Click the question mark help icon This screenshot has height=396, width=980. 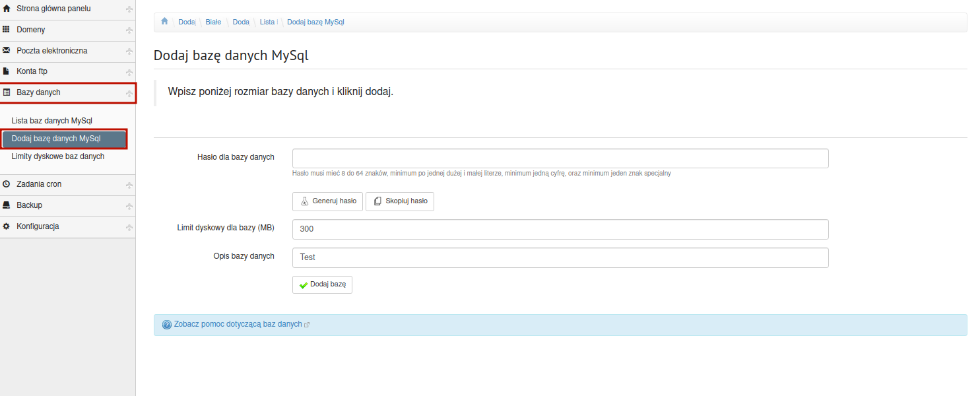coord(166,325)
